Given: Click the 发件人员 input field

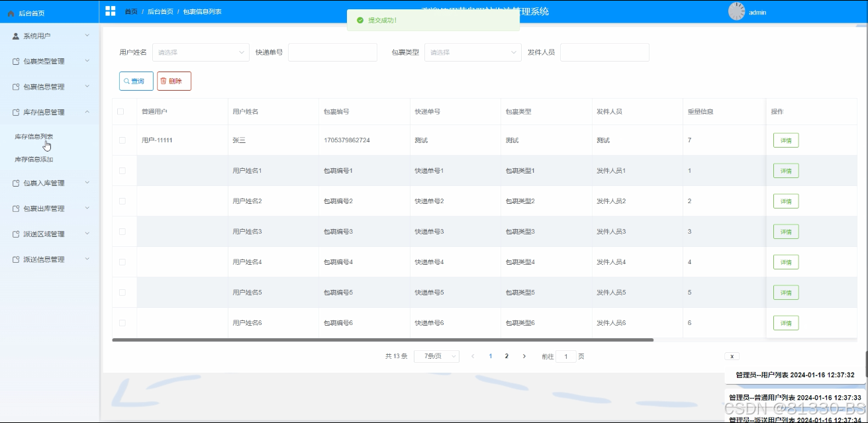Looking at the screenshot, I should [x=604, y=52].
